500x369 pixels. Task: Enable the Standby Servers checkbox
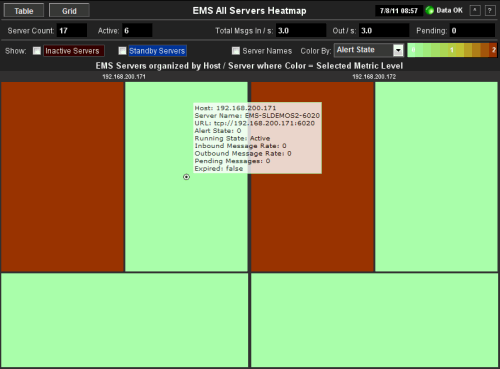[122, 51]
